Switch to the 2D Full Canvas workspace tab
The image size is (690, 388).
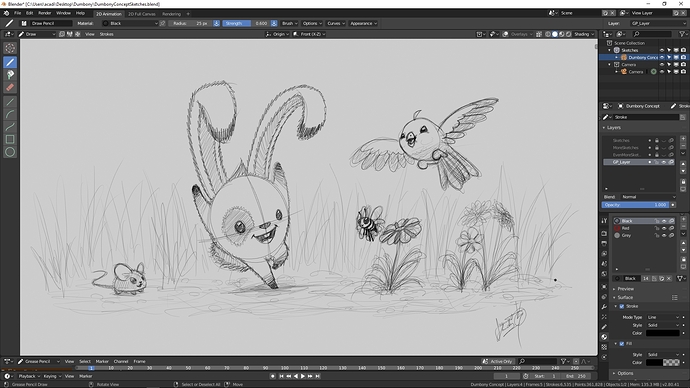point(142,14)
